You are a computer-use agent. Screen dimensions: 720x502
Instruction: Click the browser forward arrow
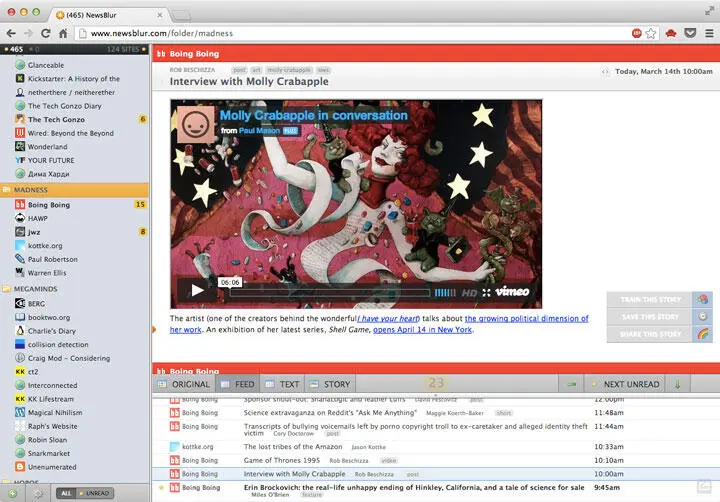[28, 33]
